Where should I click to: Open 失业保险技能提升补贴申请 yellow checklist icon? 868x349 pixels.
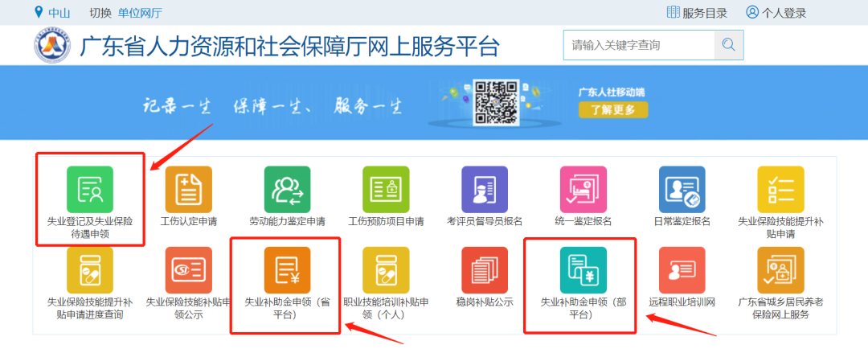(780, 190)
